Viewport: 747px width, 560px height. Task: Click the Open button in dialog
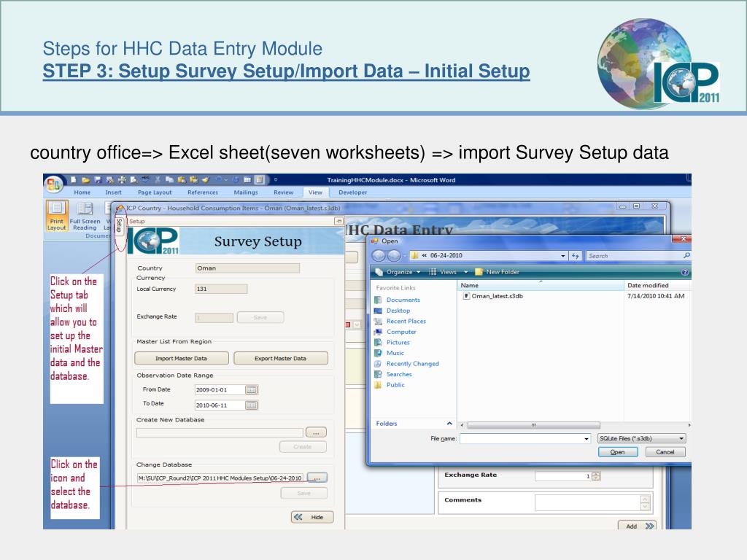point(618,452)
